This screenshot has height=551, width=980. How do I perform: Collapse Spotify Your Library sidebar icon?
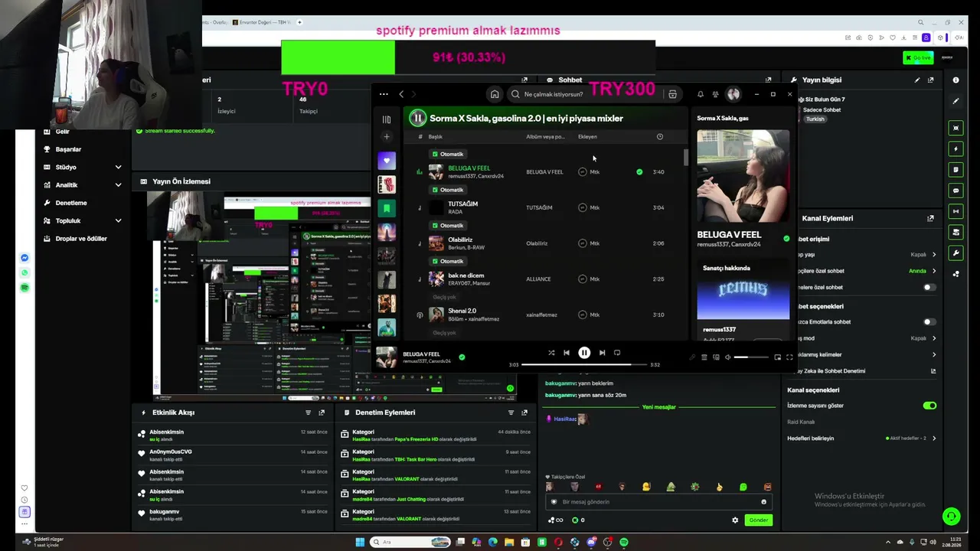point(387,119)
